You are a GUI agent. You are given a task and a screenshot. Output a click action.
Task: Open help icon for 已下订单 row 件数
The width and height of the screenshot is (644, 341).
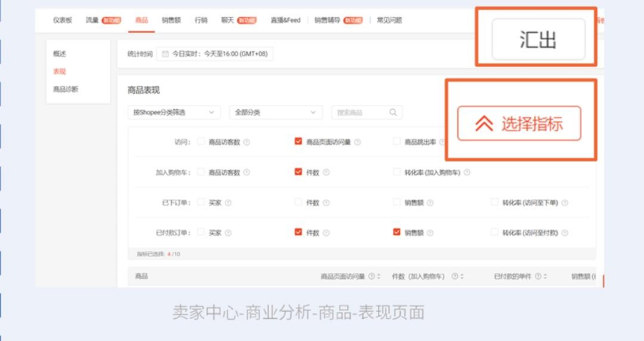point(326,203)
